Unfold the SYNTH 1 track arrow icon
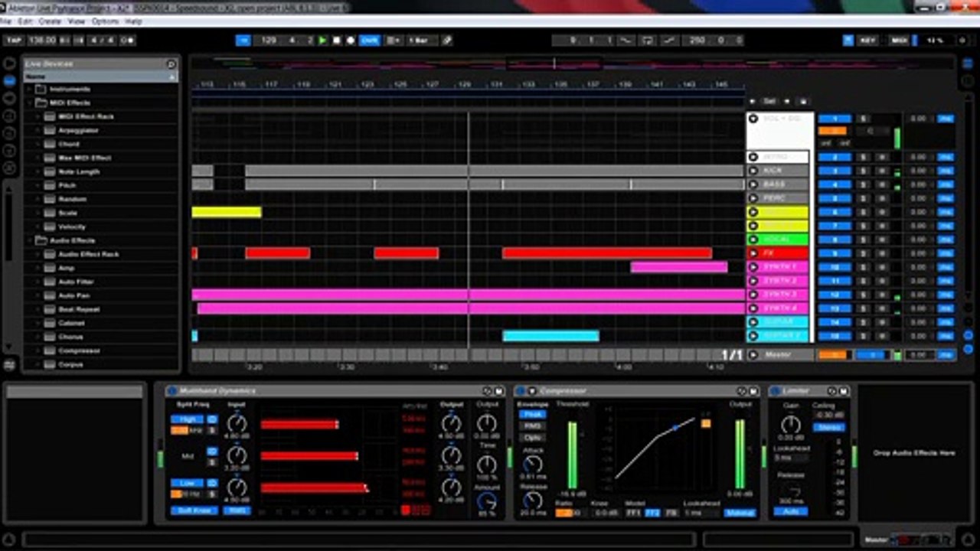 [753, 267]
